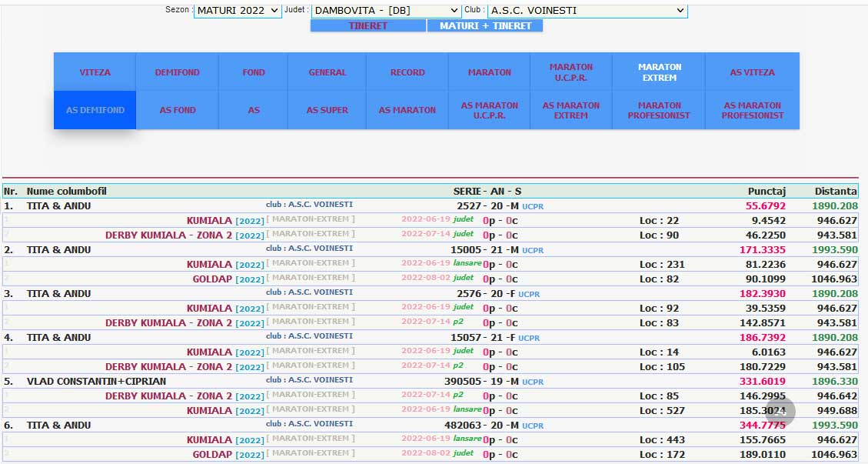Open the AS DEMIFOND tab

tap(95, 110)
